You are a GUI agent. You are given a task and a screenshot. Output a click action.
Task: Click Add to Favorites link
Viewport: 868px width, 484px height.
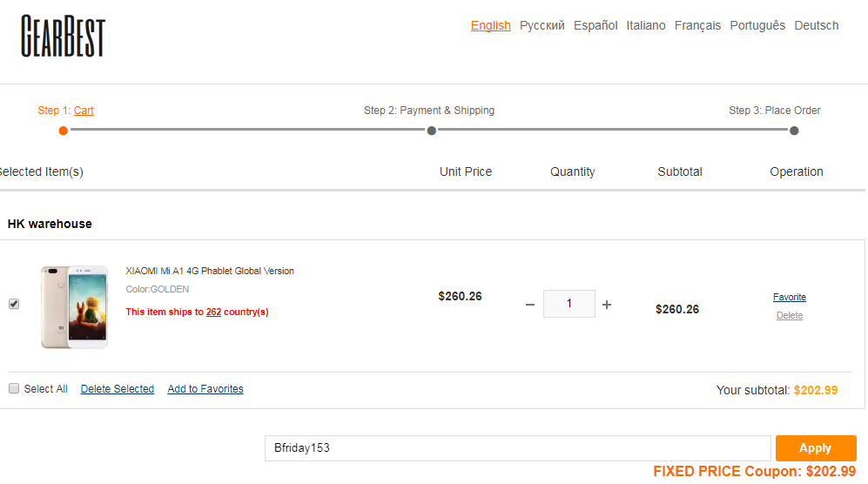coord(205,389)
